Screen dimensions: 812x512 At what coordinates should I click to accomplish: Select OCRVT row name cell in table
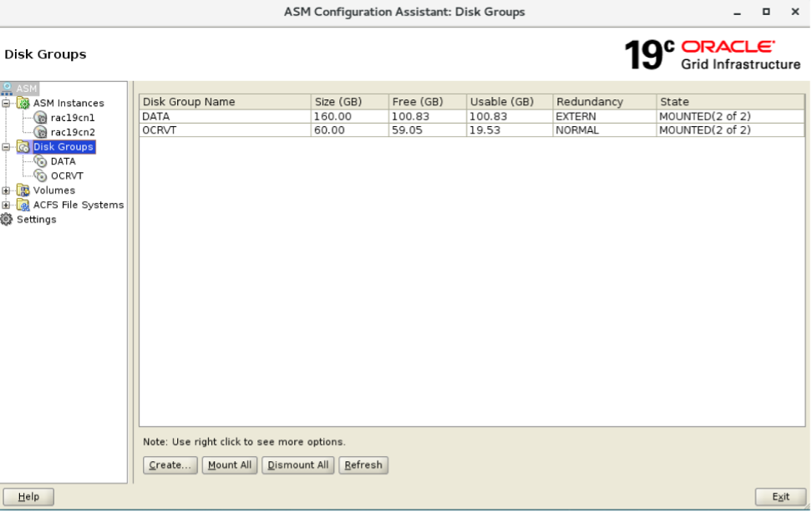(226, 130)
